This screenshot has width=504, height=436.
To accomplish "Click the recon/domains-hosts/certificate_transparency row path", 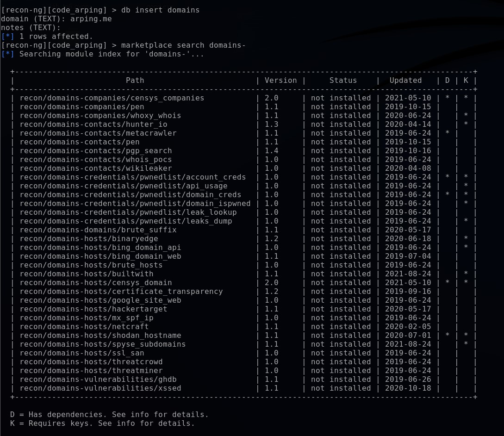I will [121, 291].
